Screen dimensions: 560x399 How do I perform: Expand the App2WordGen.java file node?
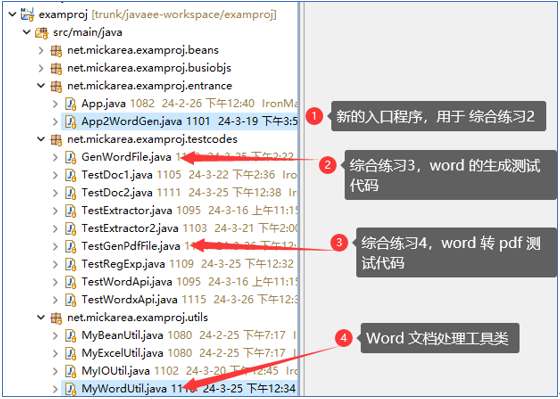click(55, 122)
